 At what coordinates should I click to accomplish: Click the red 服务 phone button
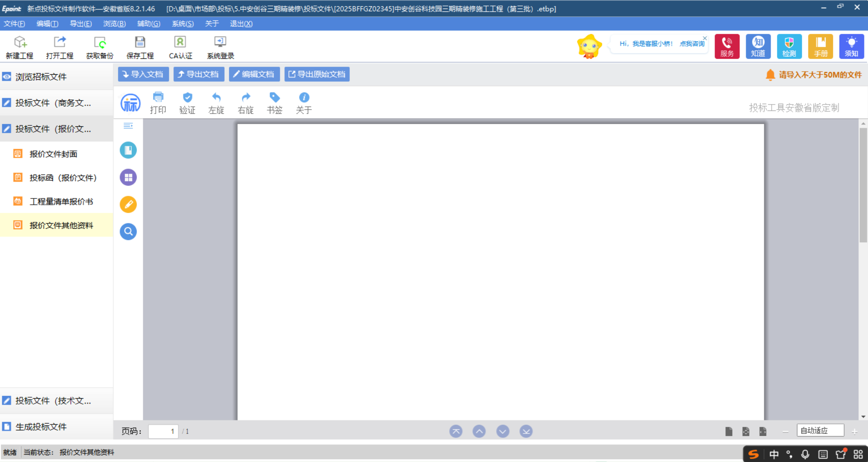(727, 46)
